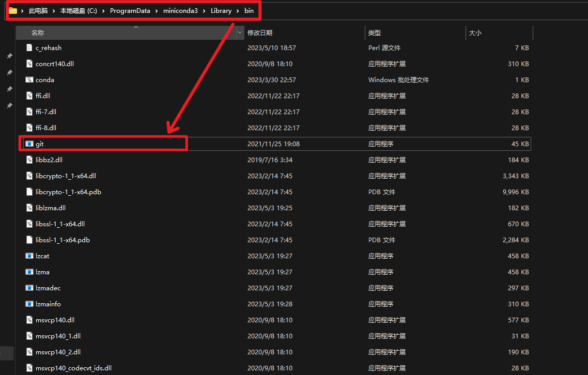Click the topmost pin icon in the sidebar
588x375 pixels.
click(x=9, y=56)
